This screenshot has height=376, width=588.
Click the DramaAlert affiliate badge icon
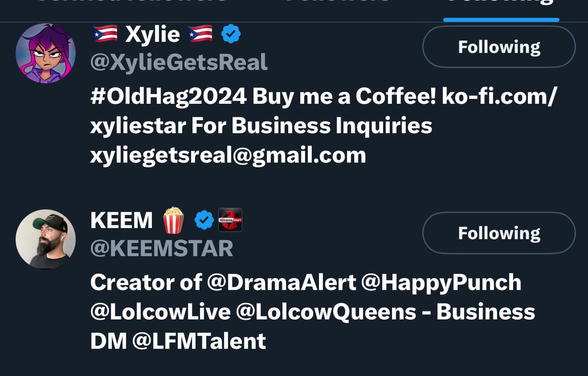pos(230,220)
